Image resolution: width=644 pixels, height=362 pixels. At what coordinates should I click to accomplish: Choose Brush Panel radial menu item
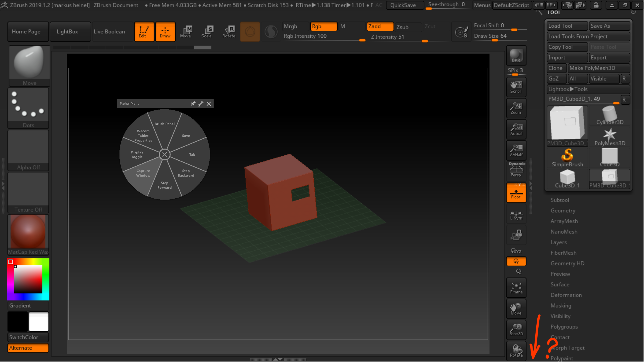[x=165, y=124]
